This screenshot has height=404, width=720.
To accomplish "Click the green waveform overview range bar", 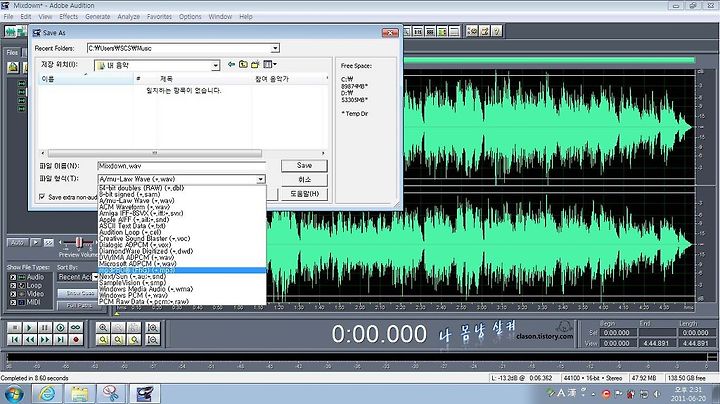I will [x=549, y=60].
